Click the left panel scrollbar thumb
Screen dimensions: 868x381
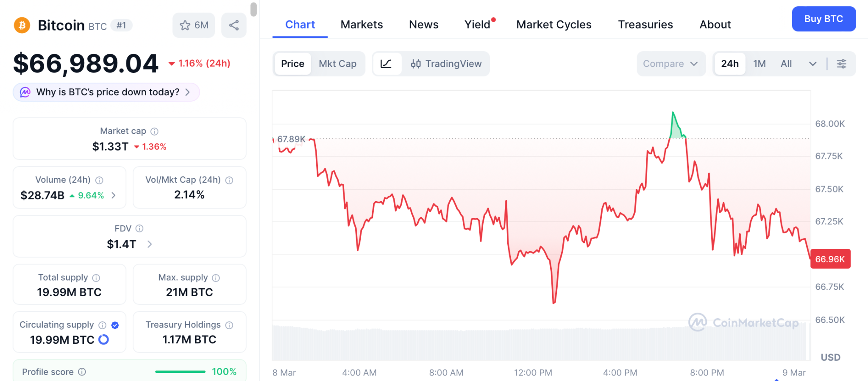point(253,9)
